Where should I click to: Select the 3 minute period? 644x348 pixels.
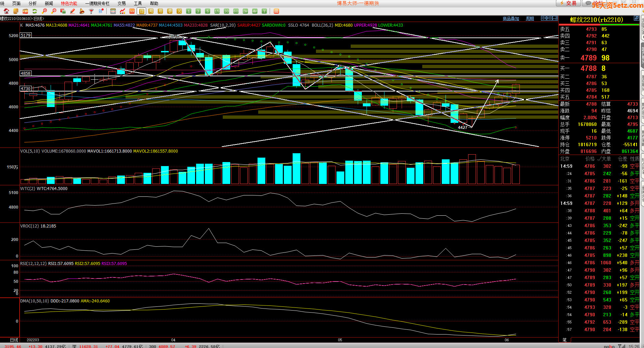click(x=198, y=11)
